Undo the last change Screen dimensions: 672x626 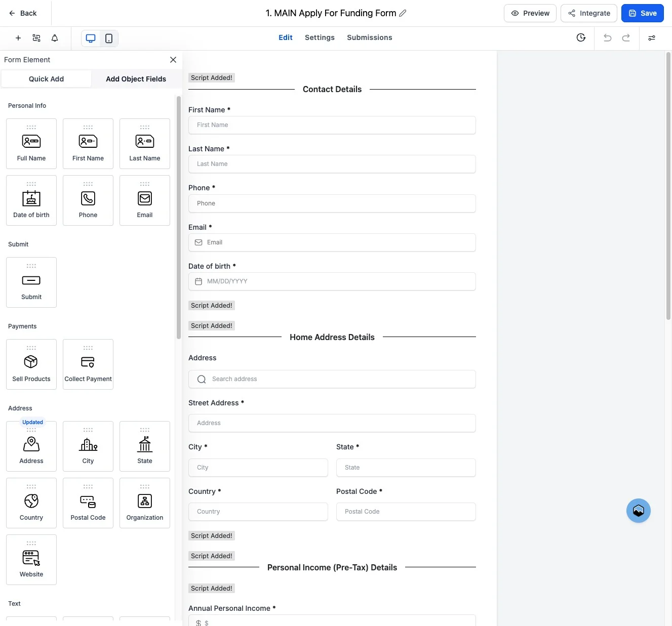click(x=608, y=38)
